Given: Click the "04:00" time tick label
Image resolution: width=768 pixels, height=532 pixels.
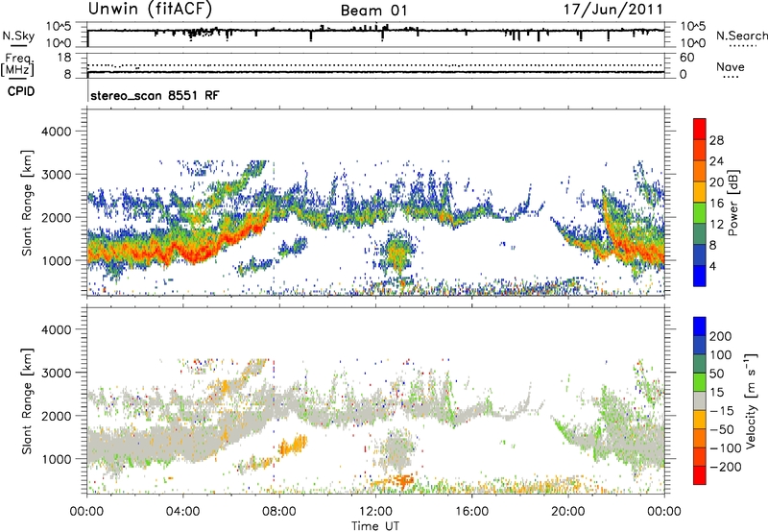Looking at the screenshot, I should [x=182, y=512].
